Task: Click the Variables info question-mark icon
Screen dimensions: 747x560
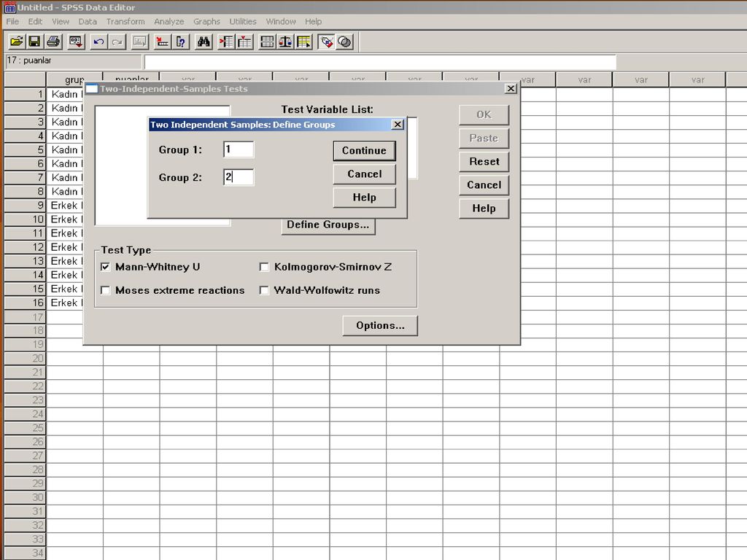Action: coord(181,42)
